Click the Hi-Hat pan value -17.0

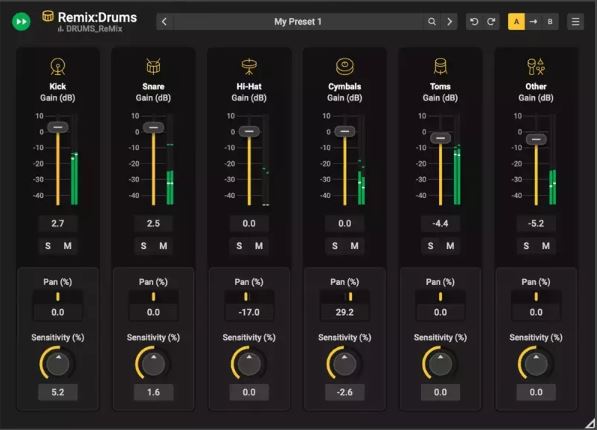(x=249, y=312)
